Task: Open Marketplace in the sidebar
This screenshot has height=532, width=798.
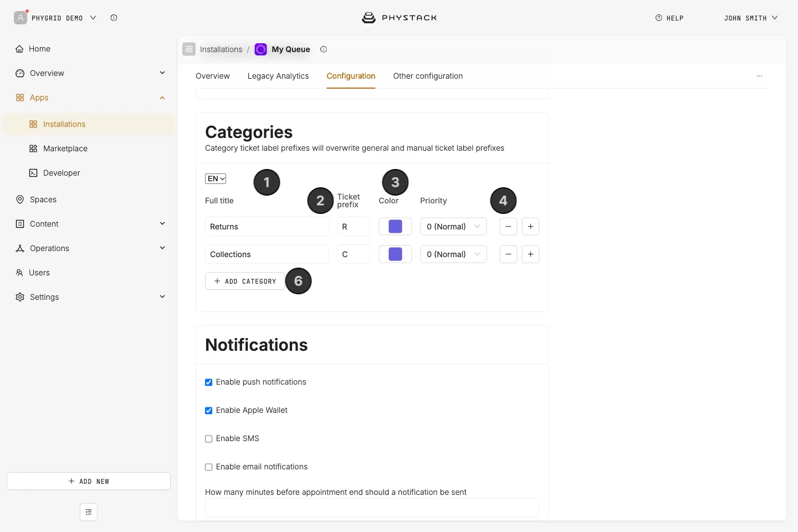Action: (65, 149)
